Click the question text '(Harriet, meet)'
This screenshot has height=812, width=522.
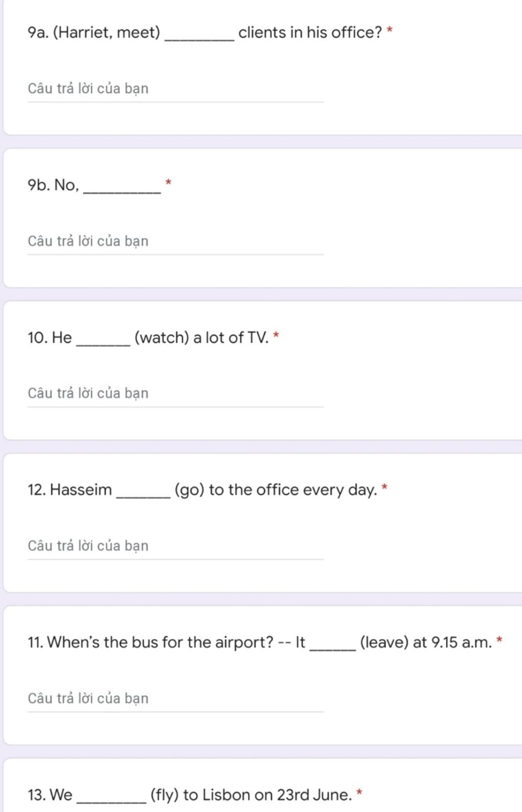click(x=107, y=33)
